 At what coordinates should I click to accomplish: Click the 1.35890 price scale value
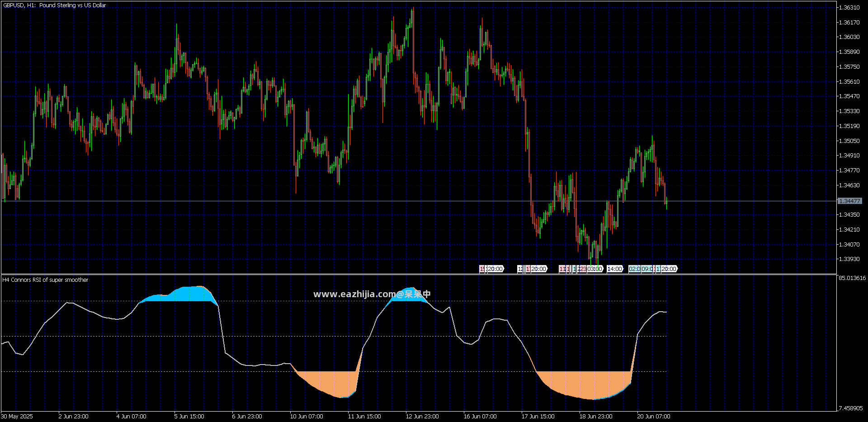pyautogui.click(x=849, y=52)
